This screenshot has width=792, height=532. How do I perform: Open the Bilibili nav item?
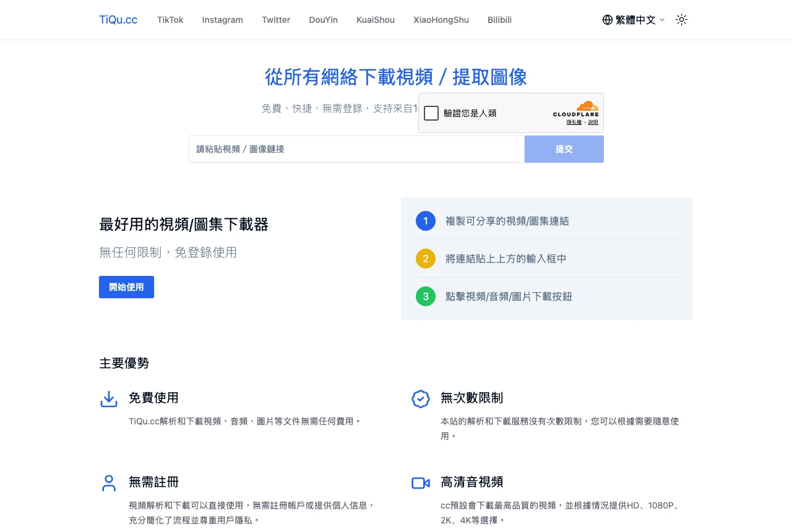pyautogui.click(x=499, y=20)
